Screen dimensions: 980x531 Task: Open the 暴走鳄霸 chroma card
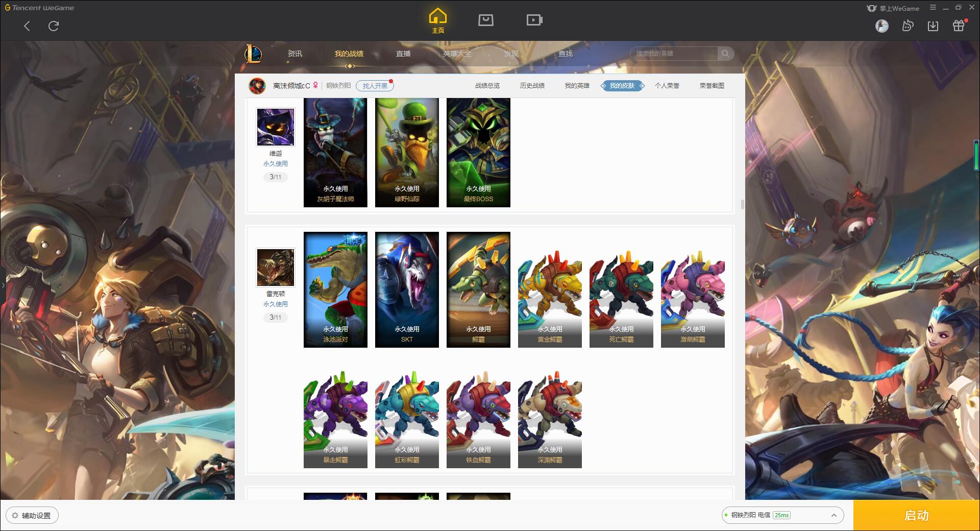point(335,419)
